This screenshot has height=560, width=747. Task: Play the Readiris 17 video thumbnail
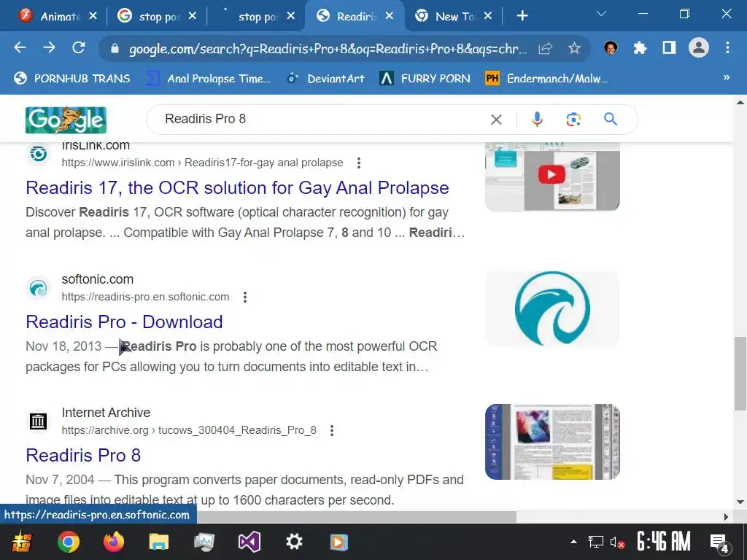point(552,176)
